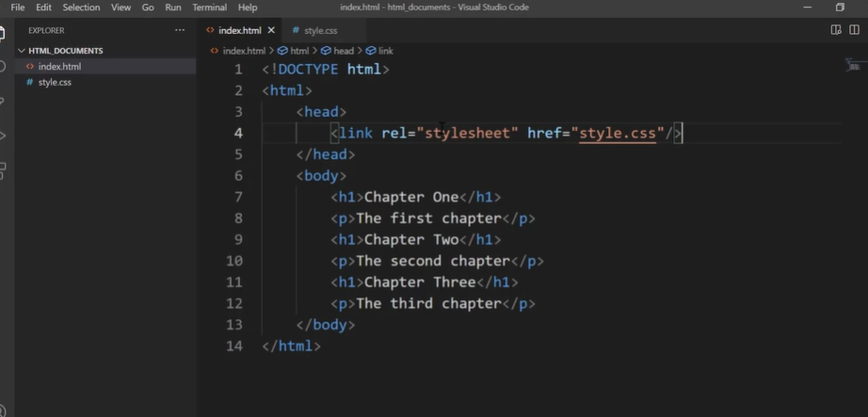868x417 pixels.
Task: Click the head breadcrumb segment
Action: 344,51
